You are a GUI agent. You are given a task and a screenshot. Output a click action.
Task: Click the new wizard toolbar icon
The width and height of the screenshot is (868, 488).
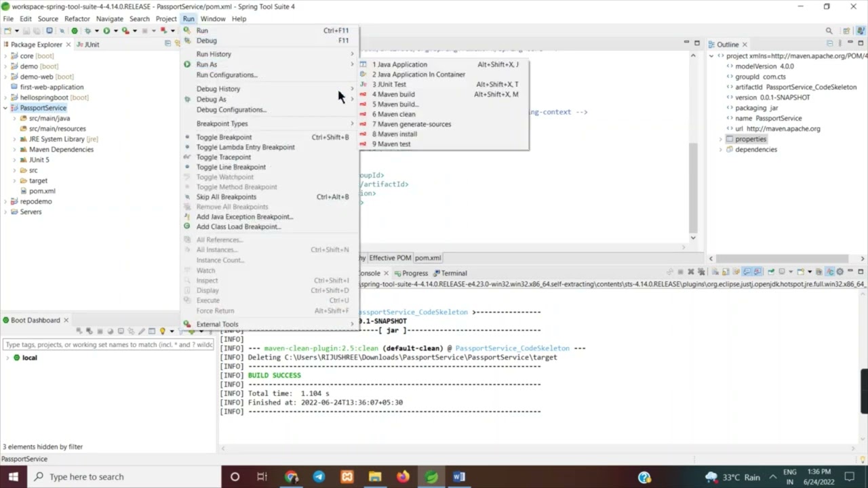click(7, 30)
